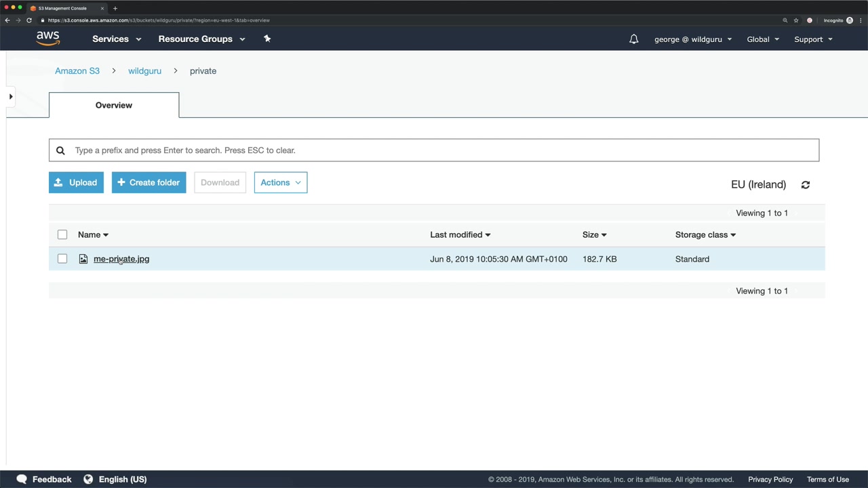Toggle the select-all checkbox in table header
This screenshot has height=488, width=868.
(62, 235)
